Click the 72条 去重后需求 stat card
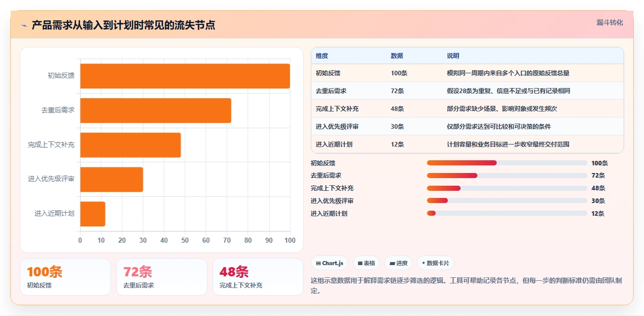The image size is (644, 316). pos(162,277)
